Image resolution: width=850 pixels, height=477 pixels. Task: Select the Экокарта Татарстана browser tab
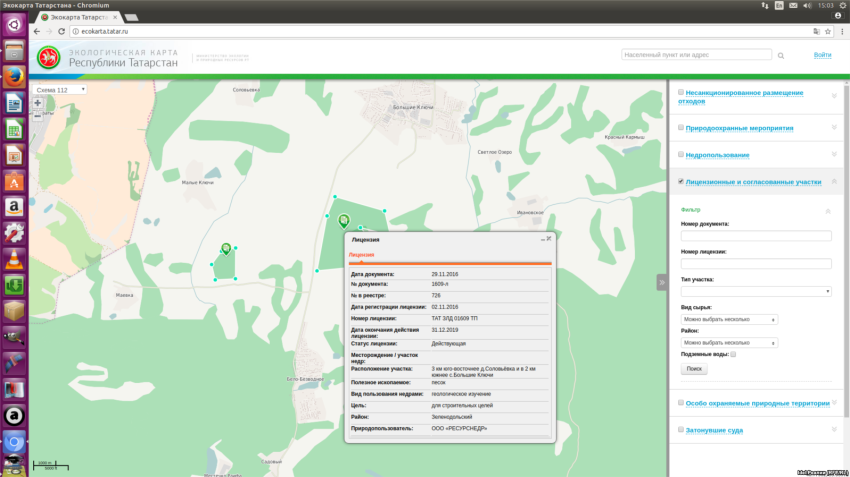click(75, 17)
